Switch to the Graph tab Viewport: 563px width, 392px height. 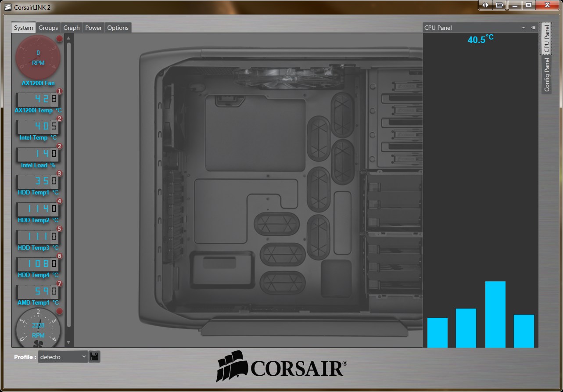coord(72,28)
